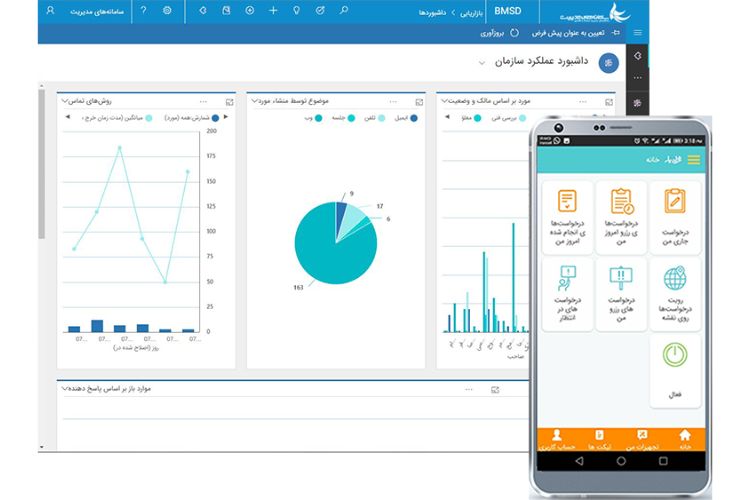
Task: Tap the 'خانه' home tab on phone
Action: [684, 440]
